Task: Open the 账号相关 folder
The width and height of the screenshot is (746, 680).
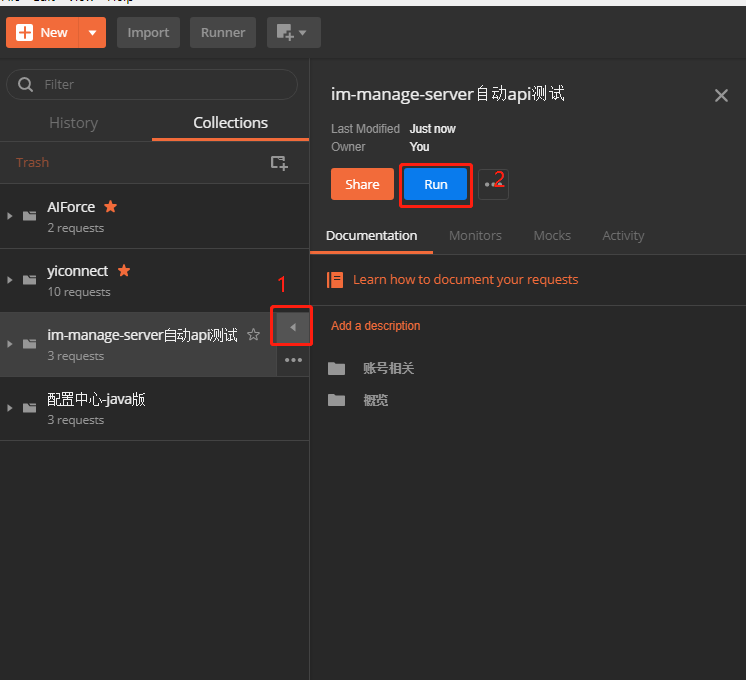Action: [x=388, y=368]
